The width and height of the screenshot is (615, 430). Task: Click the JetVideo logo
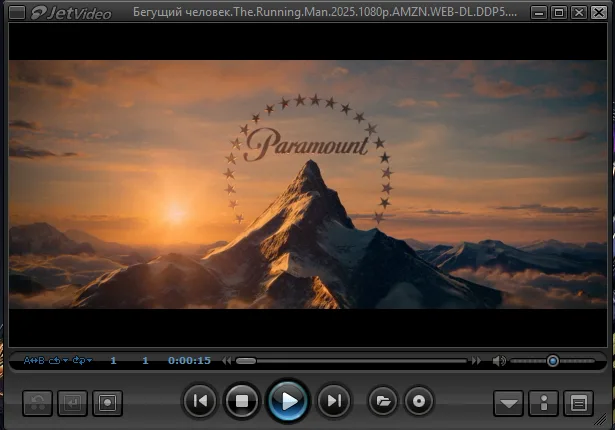tap(71, 13)
